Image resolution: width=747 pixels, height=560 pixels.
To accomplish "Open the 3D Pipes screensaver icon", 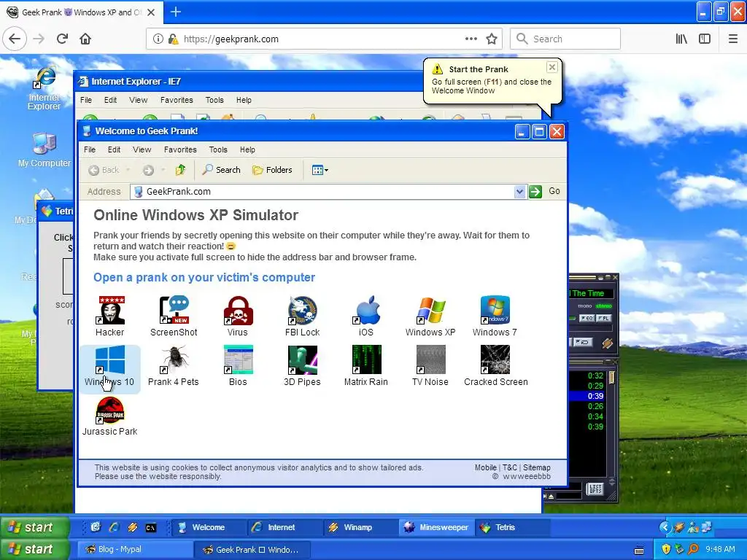I will pyautogui.click(x=302, y=366).
